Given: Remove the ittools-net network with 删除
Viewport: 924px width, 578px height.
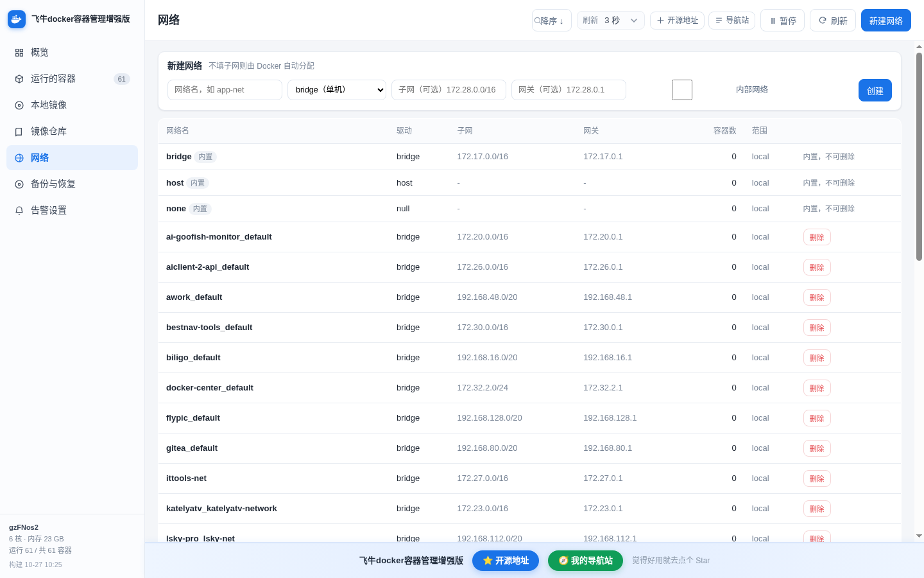Looking at the screenshot, I should point(817,478).
